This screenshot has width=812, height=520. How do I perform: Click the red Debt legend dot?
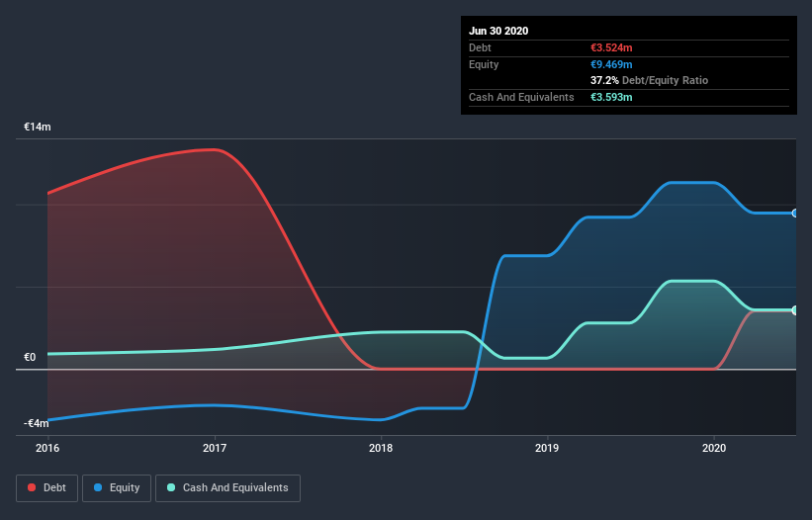[32, 487]
